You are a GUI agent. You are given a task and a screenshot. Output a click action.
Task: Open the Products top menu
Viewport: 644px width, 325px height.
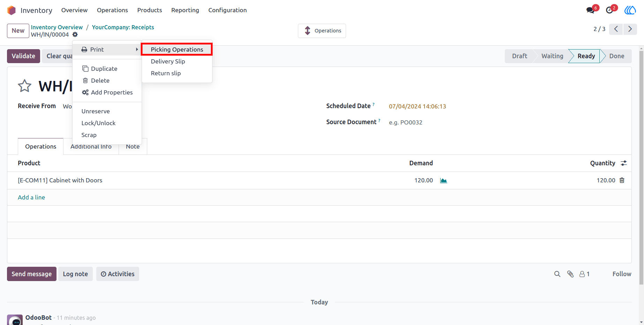click(150, 10)
